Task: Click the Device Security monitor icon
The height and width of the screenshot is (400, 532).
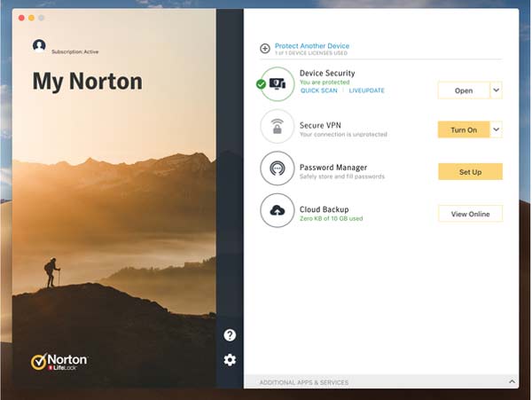Action: click(278, 83)
